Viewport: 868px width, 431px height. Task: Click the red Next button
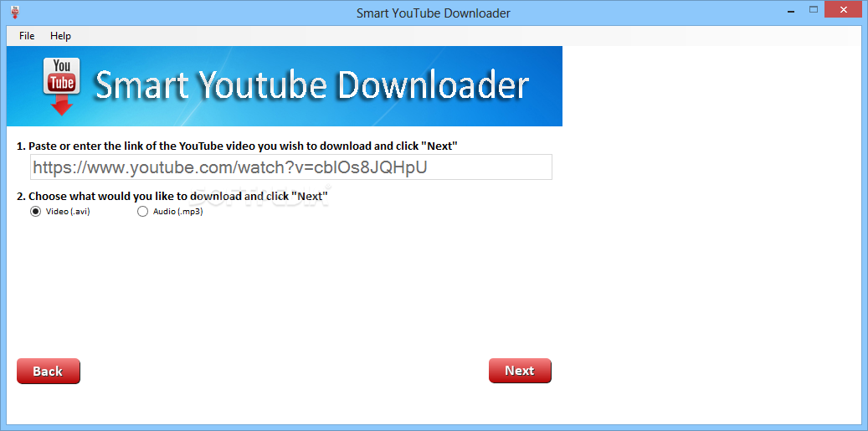(520, 371)
